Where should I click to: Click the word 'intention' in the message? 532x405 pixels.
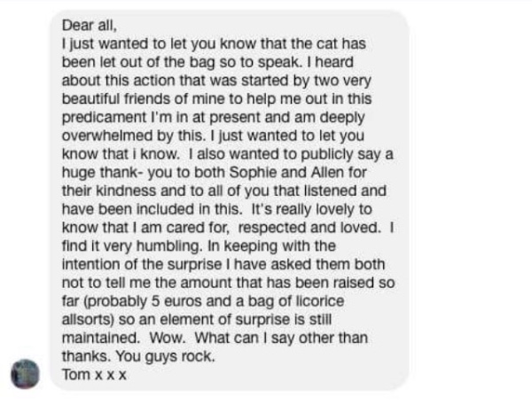[91, 265]
